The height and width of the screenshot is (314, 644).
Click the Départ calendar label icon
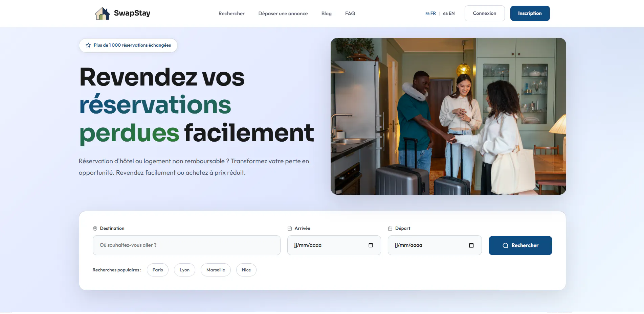[390, 228]
